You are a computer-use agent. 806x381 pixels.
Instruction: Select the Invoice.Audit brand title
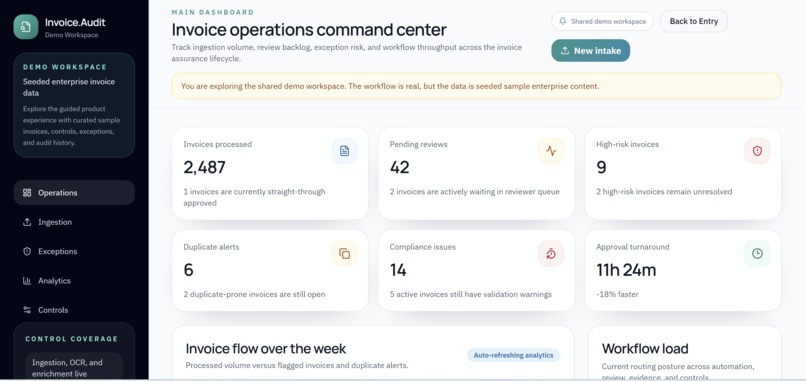(x=75, y=23)
